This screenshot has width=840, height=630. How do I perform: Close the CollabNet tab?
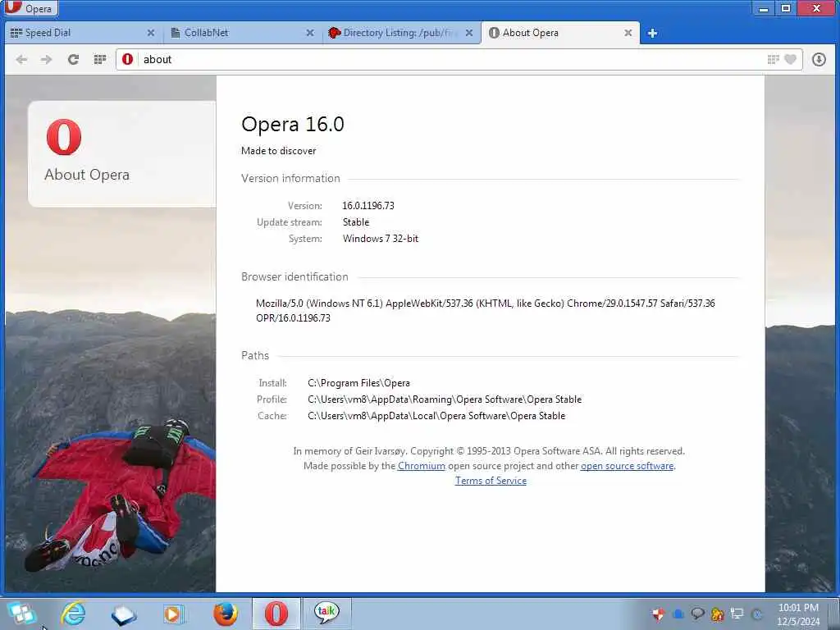click(310, 33)
